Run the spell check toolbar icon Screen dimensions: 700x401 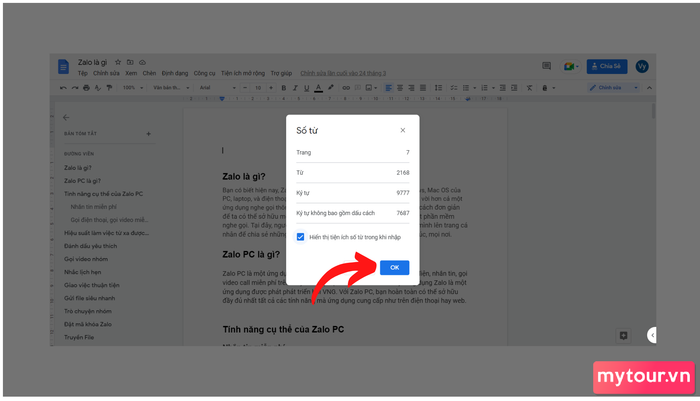(98, 88)
